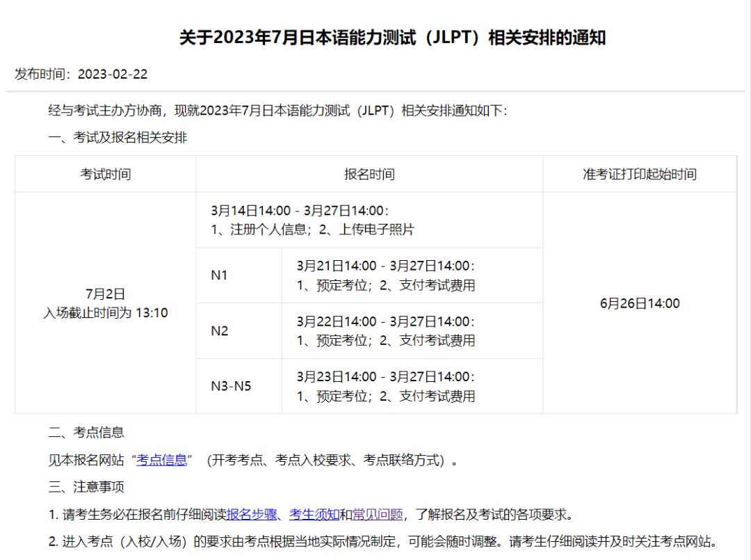751x560 pixels.
Task: Click the N3-N5 time 3月23日14:00 - 3月27日14:00
Action: pyautogui.click(x=385, y=376)
